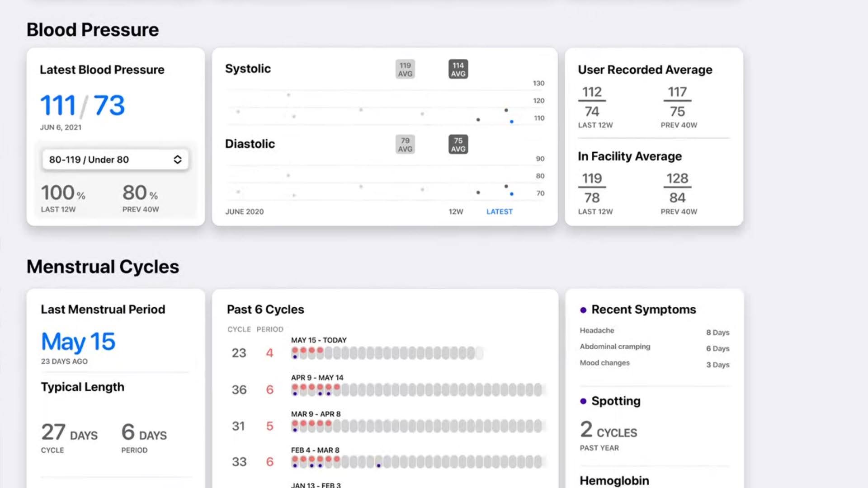Click the purple dot beside Recent Symptoms

[583, 310]
